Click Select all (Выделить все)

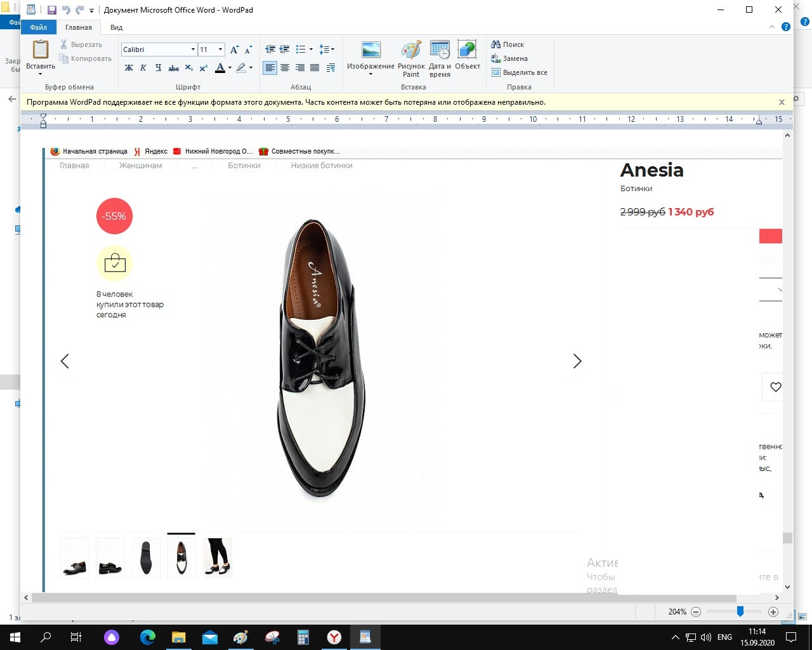519,72
